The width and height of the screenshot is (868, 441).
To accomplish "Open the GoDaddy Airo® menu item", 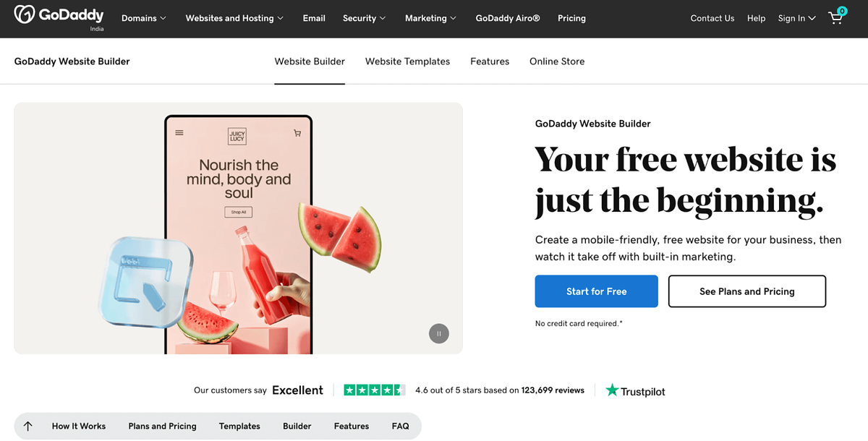I will click(x=507, y=18).
